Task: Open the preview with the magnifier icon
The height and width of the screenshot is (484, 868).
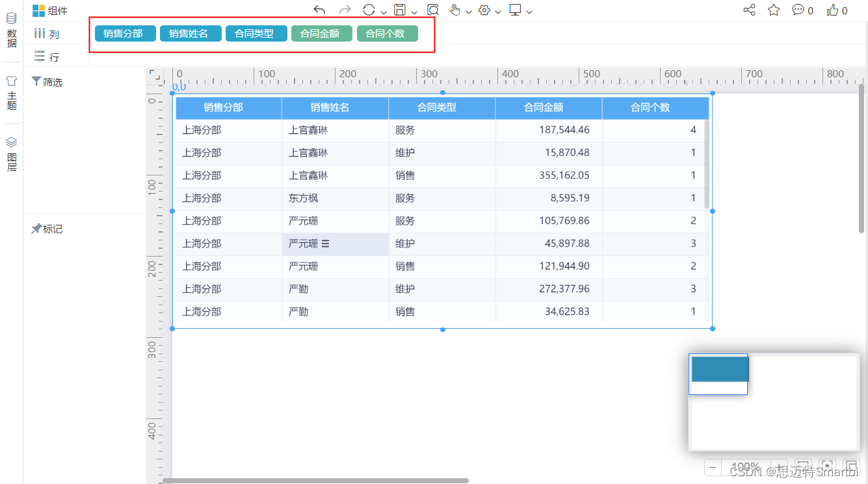Action: tap(433, 10)
